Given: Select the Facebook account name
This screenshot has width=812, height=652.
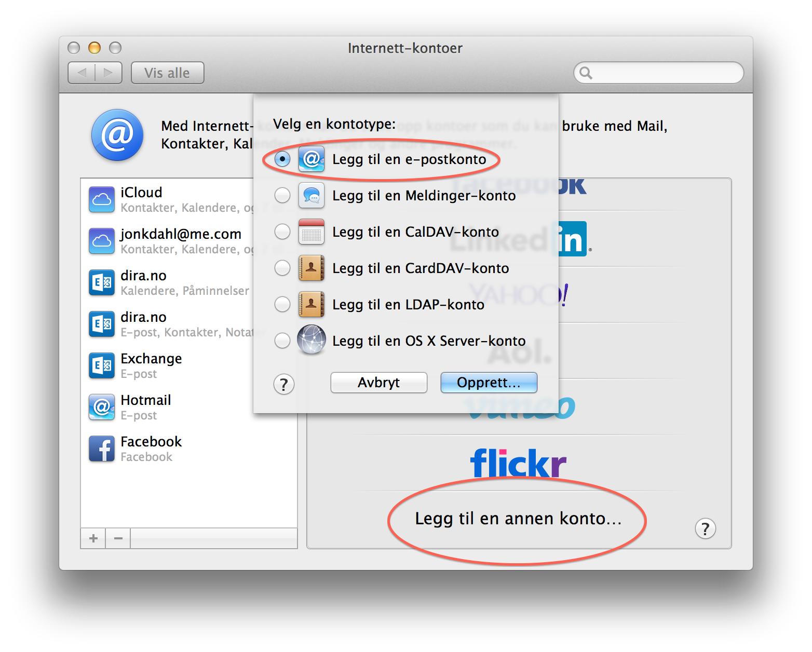Looking at the screenshot, I should click(x=151, y=442).
